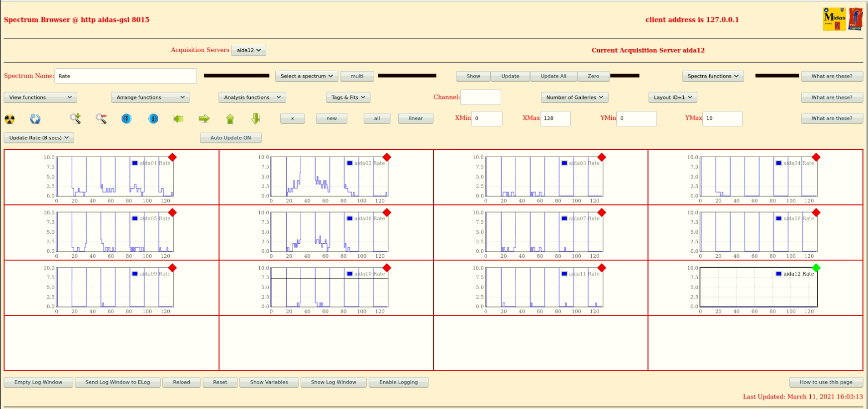Viewport: 868px width, 409px height.
Task: Click the yellow radiation symbol icon
Action: pos(9,119)
